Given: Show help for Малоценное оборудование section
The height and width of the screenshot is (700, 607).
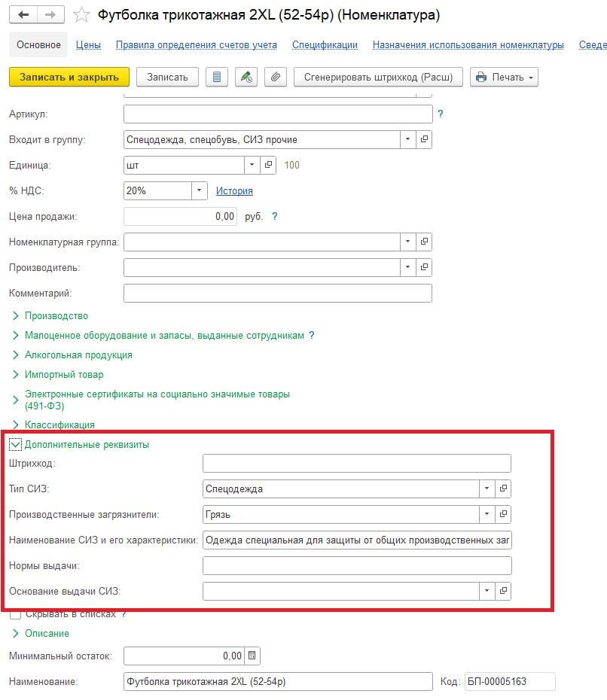Looking at the screenshot, I should (x=312, y=335).
